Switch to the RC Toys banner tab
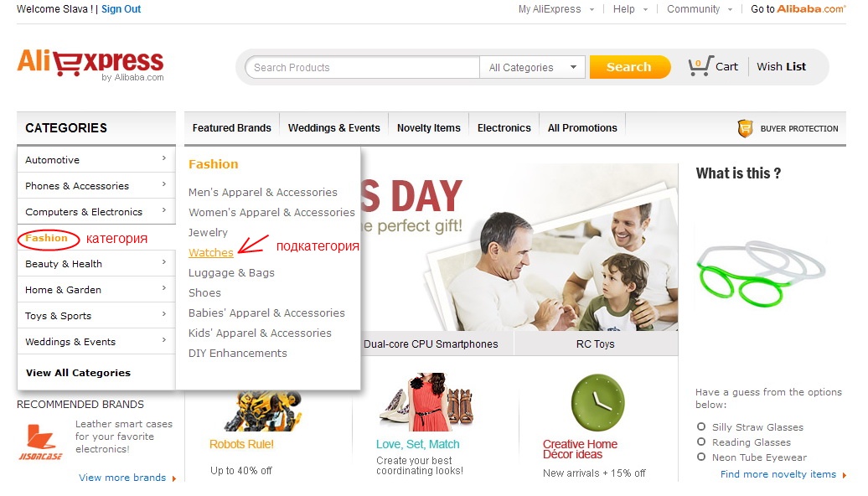868x496 pixels. (x=596, y=344)
